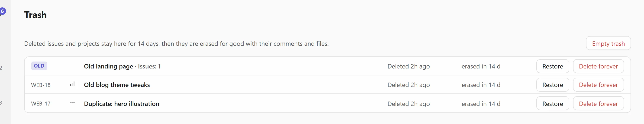Delete forever the WEB-18 issue
This screenshot has width=644, height=124.
tap(598, 85)
